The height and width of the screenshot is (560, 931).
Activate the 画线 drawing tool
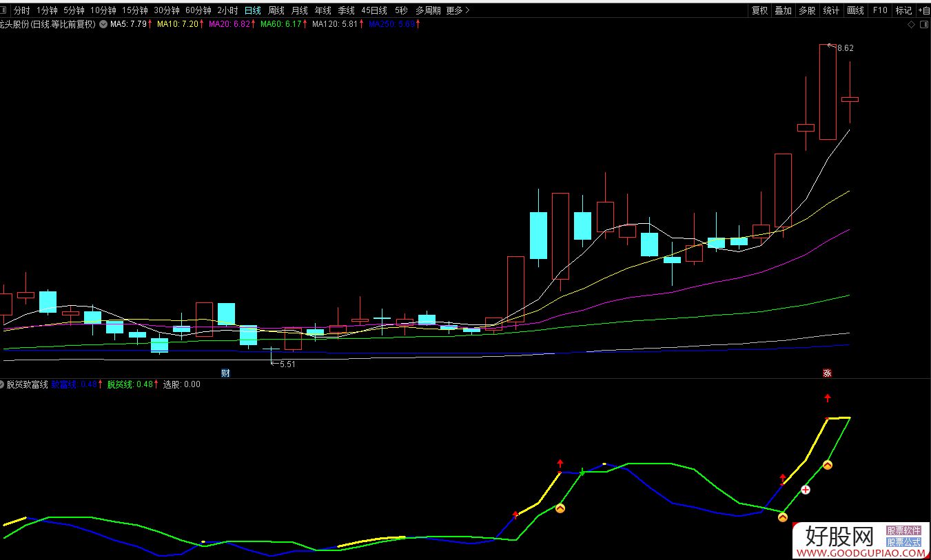[x=856, y=10]
